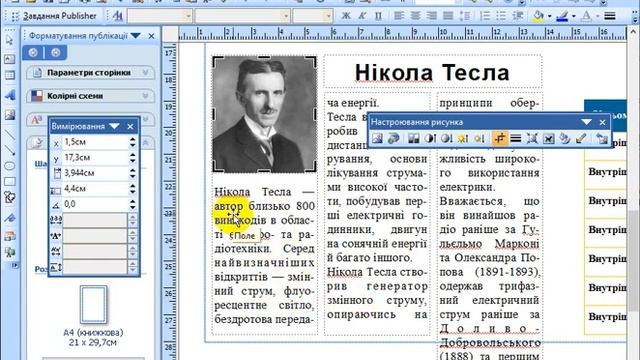The image size is (640, 360).
Task: Choose the Rectangle shape tool
Action: pyautogui.click(x=10, y=181)
